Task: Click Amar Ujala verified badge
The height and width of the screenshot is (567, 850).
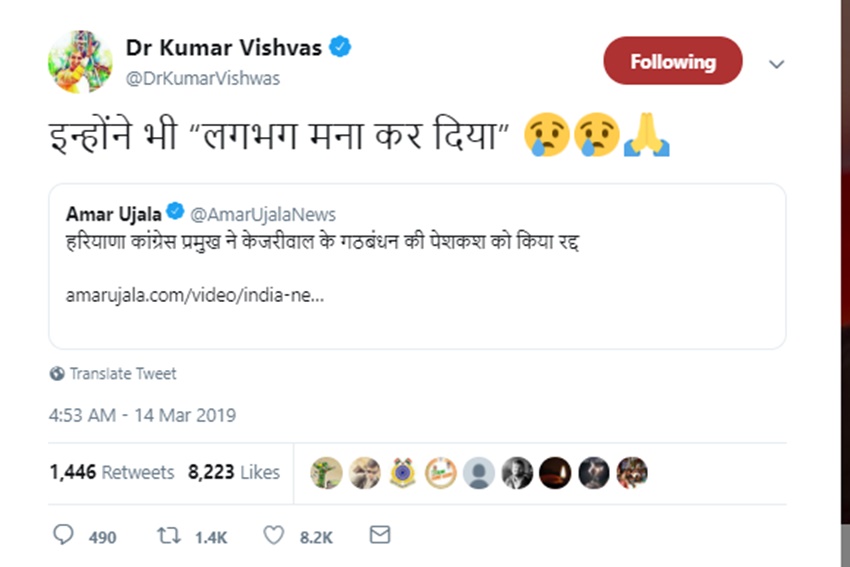Action: pyautogui.click(x=174, y=213)
